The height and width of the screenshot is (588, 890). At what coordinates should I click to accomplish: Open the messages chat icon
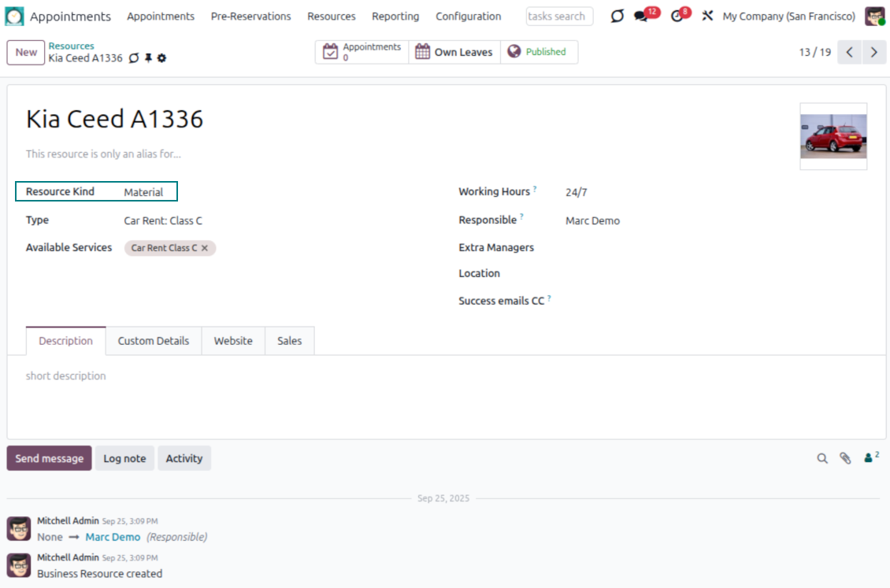[x=641, y=17]
